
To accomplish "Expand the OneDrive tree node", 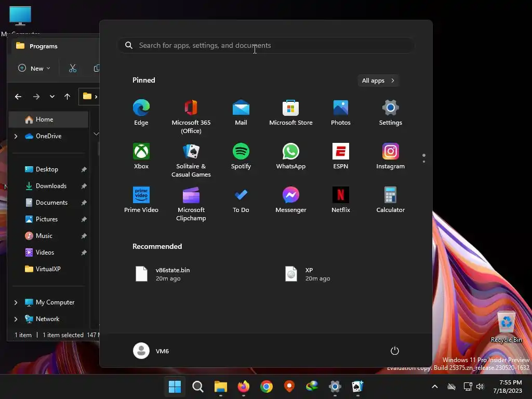I will (16, 136).
